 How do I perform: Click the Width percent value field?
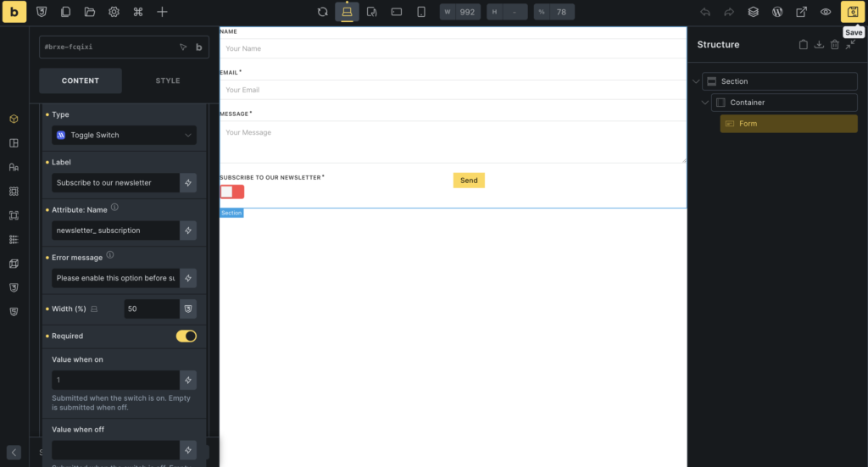[x=152, y=309]
